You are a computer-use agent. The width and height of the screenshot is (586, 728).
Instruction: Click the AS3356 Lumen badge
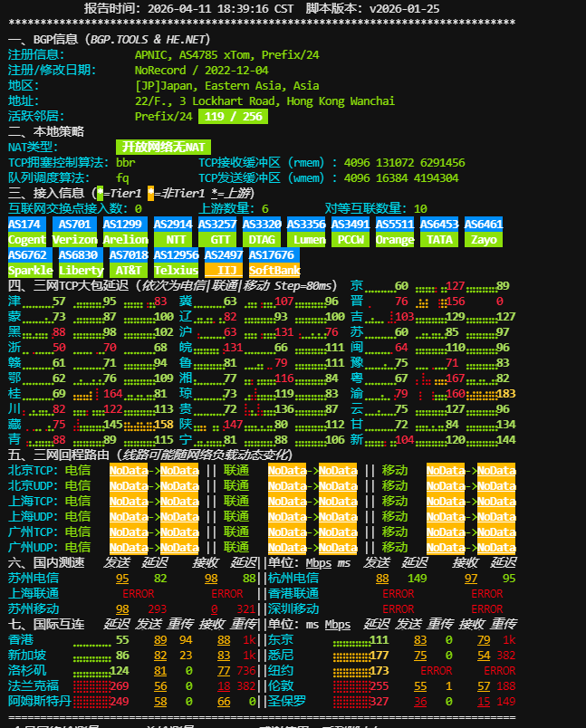coord(306,232)
